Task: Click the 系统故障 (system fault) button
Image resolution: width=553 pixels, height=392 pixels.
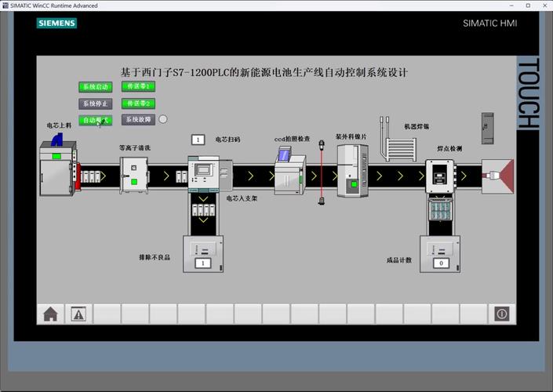Action: point(138,120)
